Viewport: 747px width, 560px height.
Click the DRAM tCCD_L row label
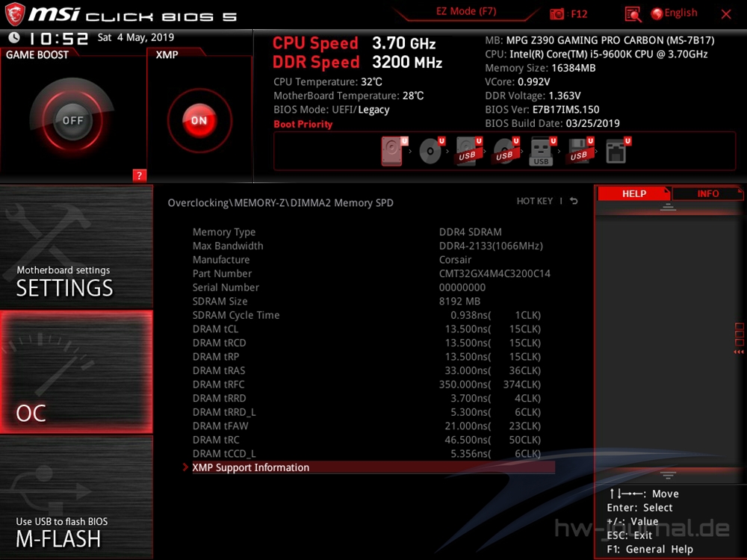click(x=224, y=453)
